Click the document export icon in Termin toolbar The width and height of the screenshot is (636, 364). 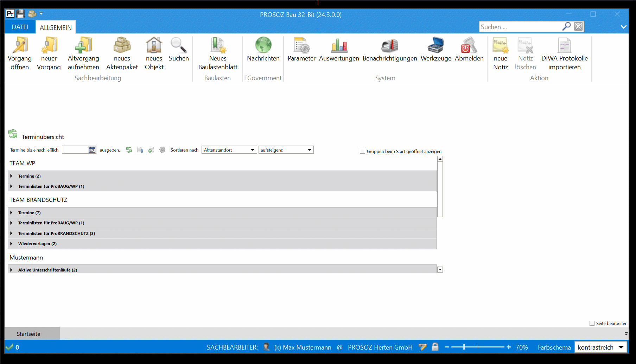pos(140,150)
